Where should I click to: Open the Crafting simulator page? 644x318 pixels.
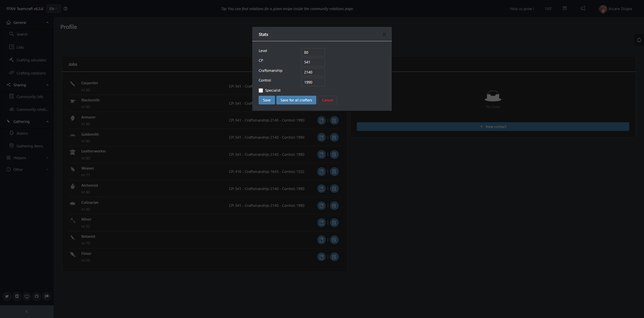pos(31,60)
